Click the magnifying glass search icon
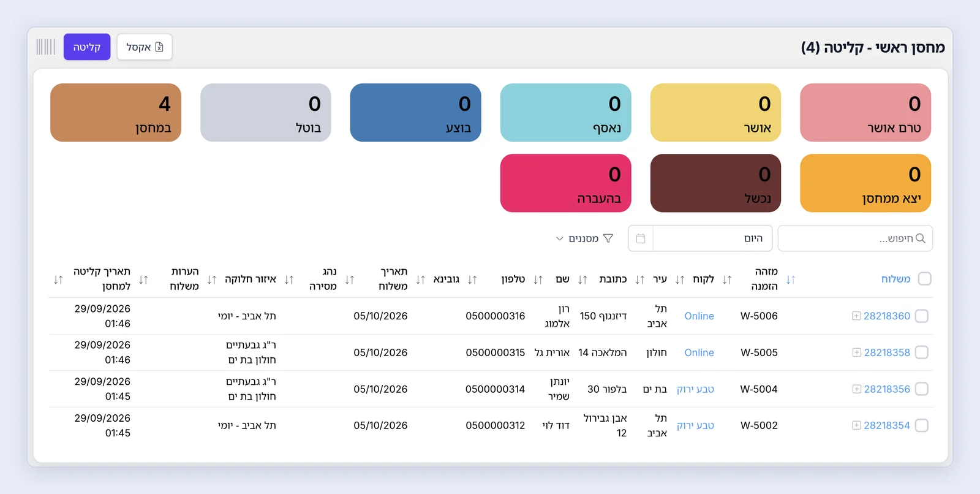This screenshot has height=494, width=980. pos(920,238)
